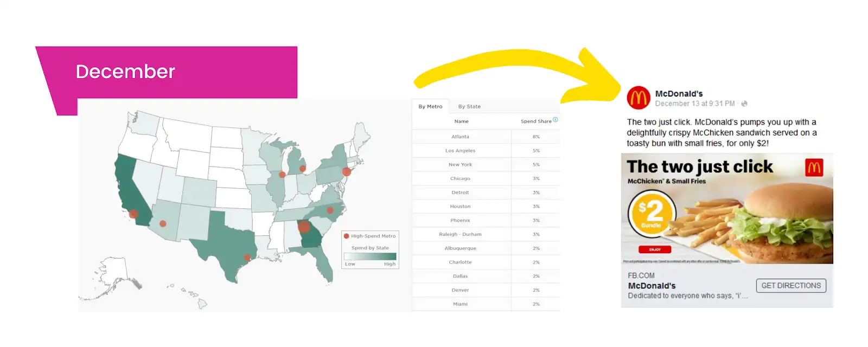
Task: Select the Atlanta row in metro table
Action: click(x=486, y=137)
